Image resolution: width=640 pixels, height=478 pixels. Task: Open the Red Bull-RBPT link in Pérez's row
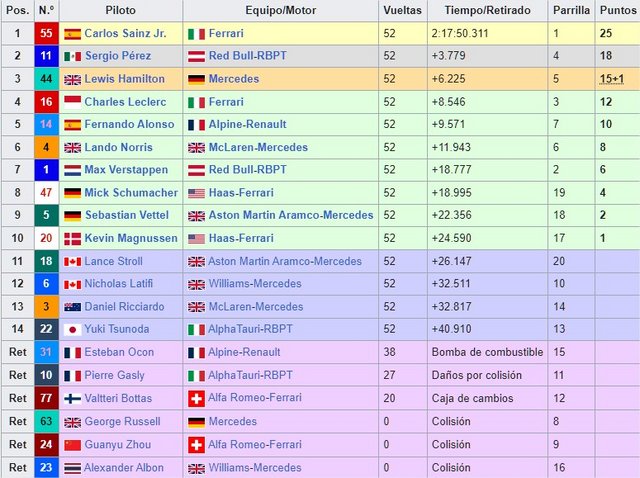point(248,56)
